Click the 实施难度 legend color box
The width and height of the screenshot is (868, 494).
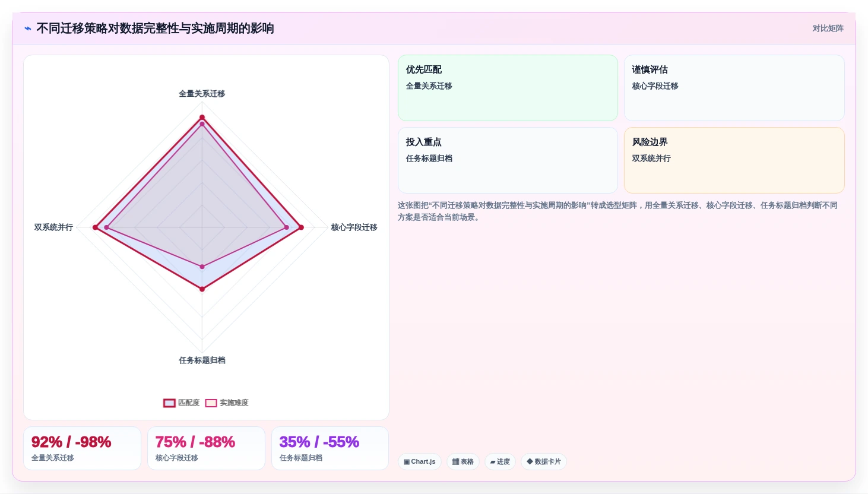click(x=211, y=403)
